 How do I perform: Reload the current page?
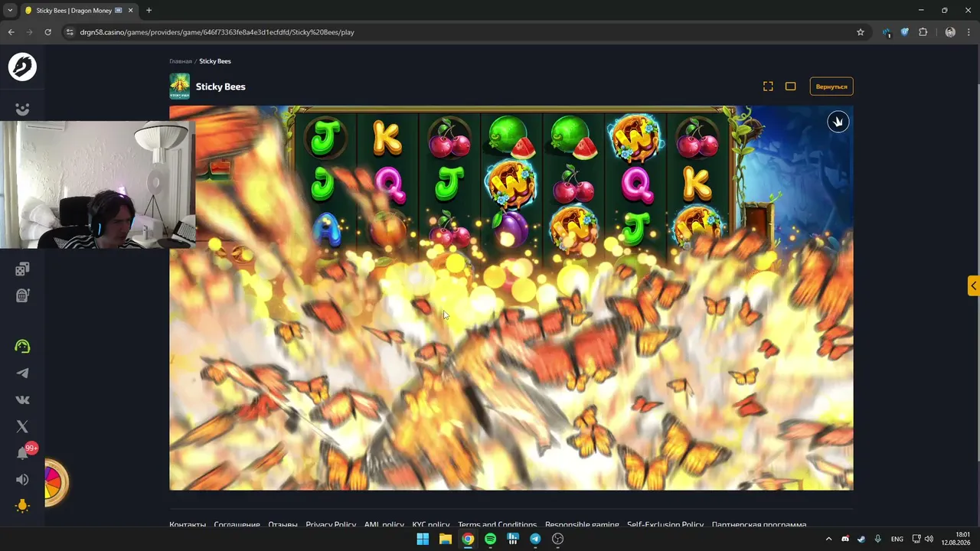pos(47,32)
